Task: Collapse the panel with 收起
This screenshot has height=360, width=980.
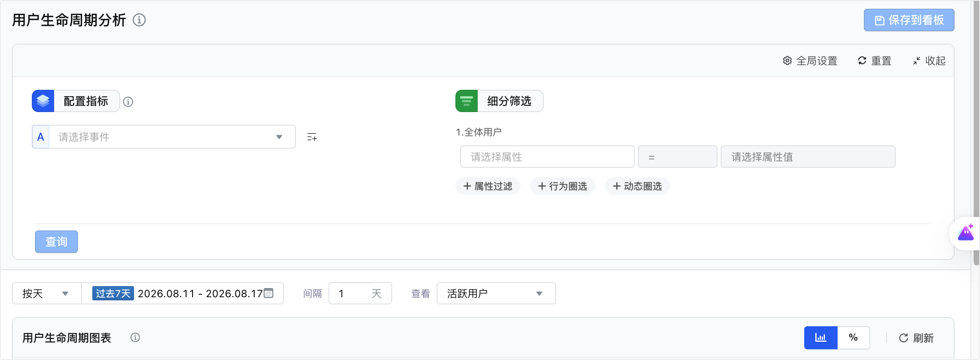Action: pos(929,61)
